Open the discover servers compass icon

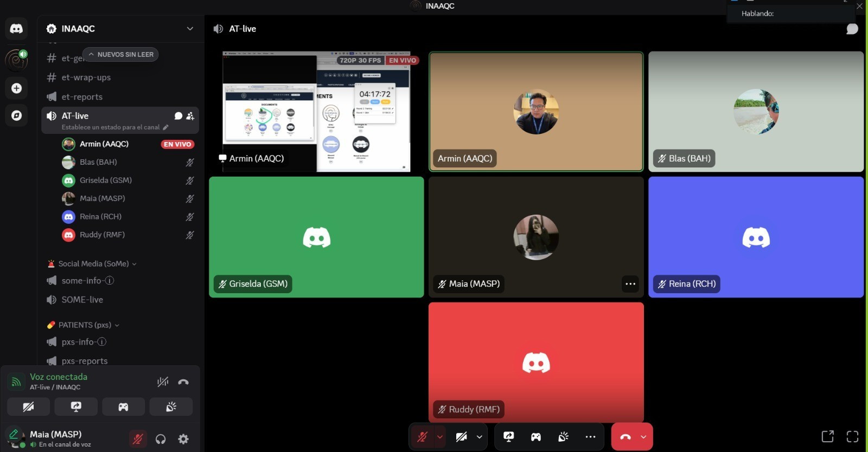pyautogui.click(x=16, y=115)
